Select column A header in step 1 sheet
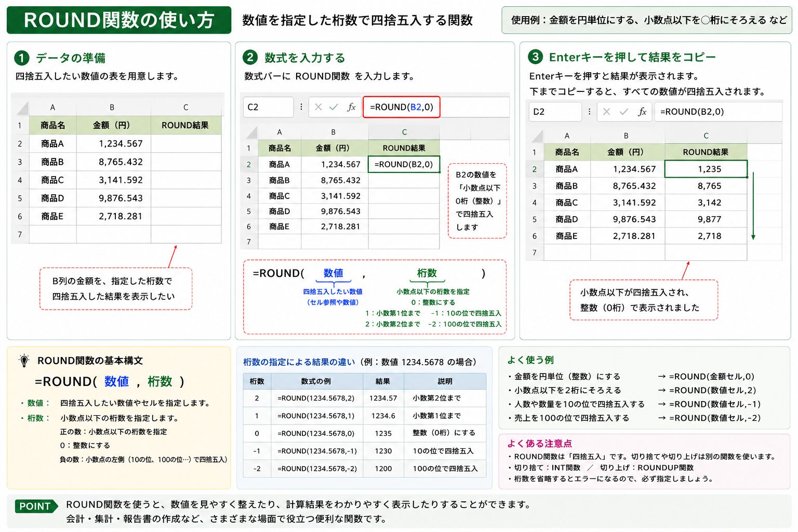This screenshot has height=532, width=798. [x=52, y=108]
